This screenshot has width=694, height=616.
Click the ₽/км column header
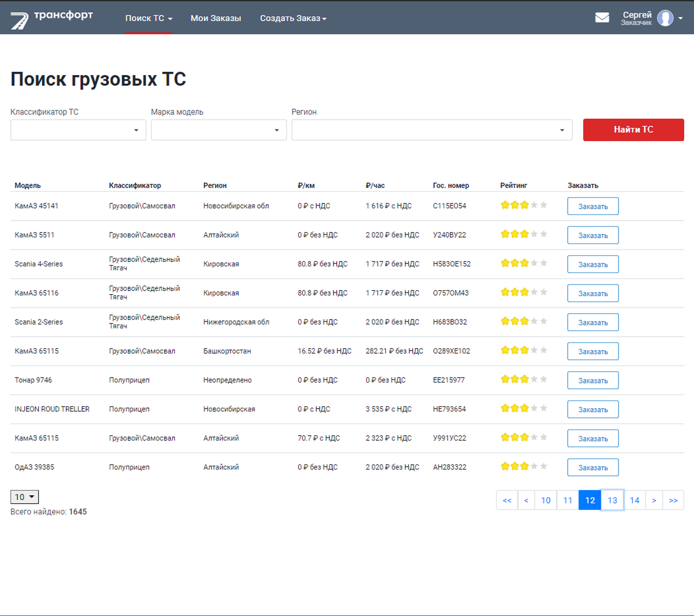coord(306,185)
